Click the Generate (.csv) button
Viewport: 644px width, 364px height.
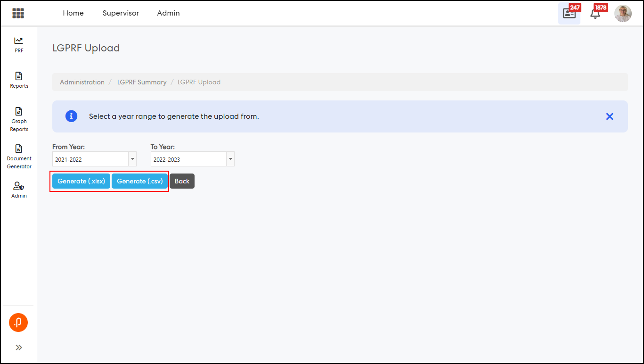[x=139, y=181]
